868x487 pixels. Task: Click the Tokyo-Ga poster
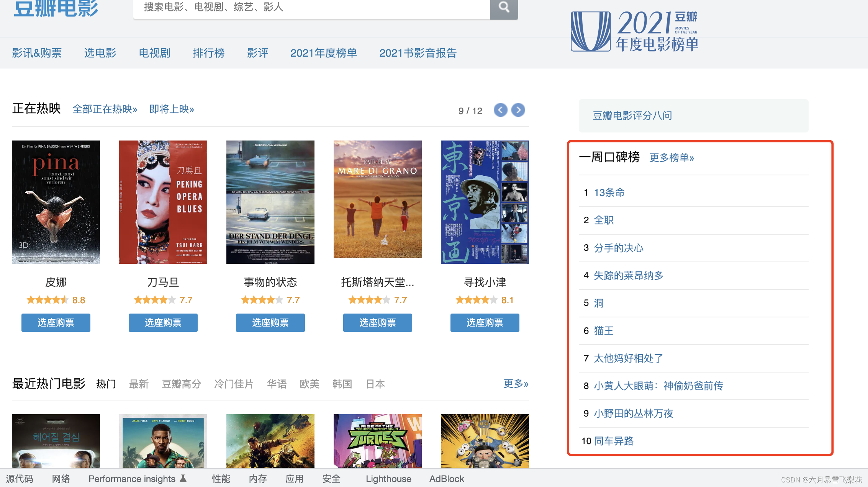[x=485, y=202]
